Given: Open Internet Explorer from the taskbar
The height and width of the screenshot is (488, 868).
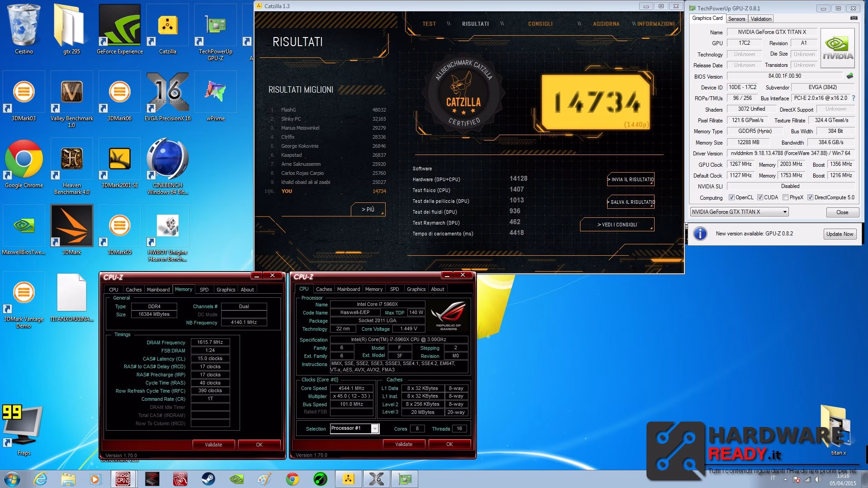Looking at the screenshot, I should pyautogui.click(x=41, y=479).
